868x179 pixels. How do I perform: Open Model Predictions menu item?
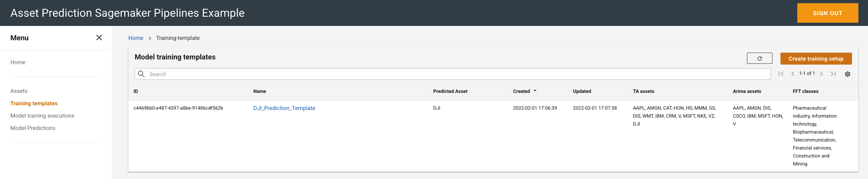[33, 128]
